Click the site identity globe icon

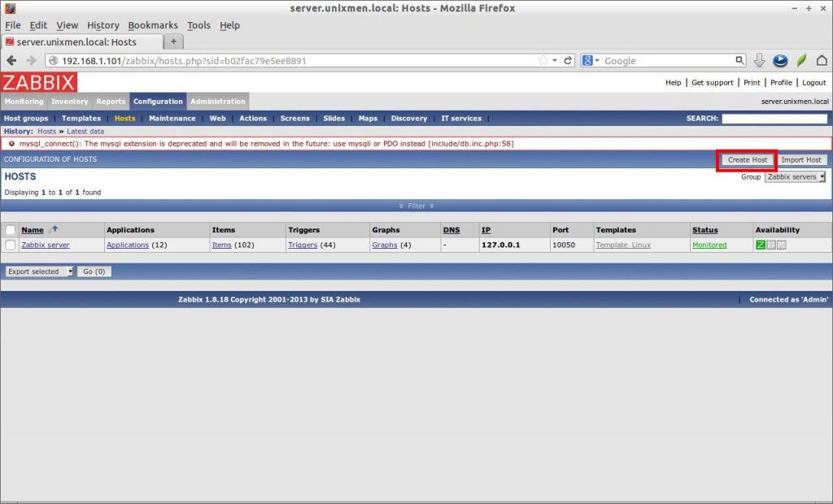tap(53, 60)
